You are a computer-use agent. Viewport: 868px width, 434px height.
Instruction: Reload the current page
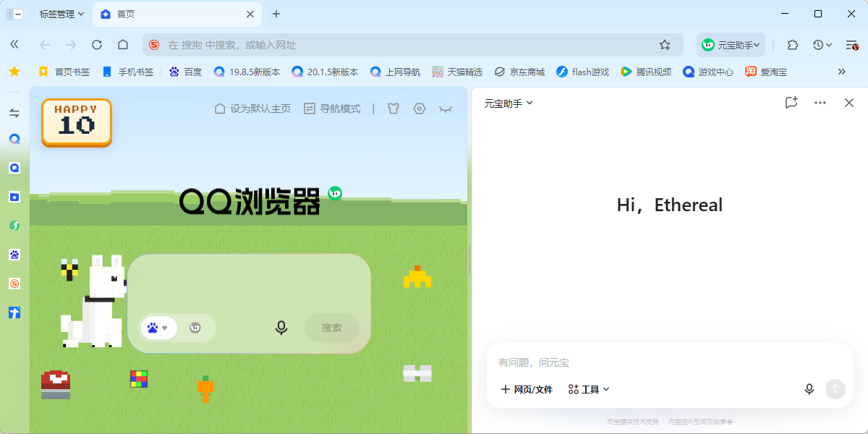[97, 45]
